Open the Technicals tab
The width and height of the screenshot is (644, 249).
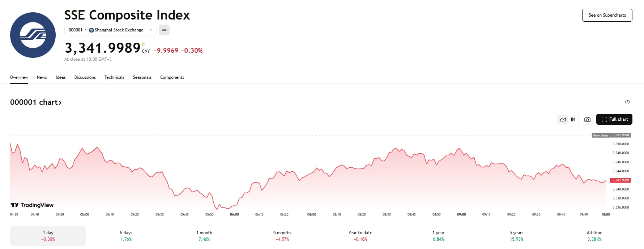pyautogui.click(x=114, y=77)
